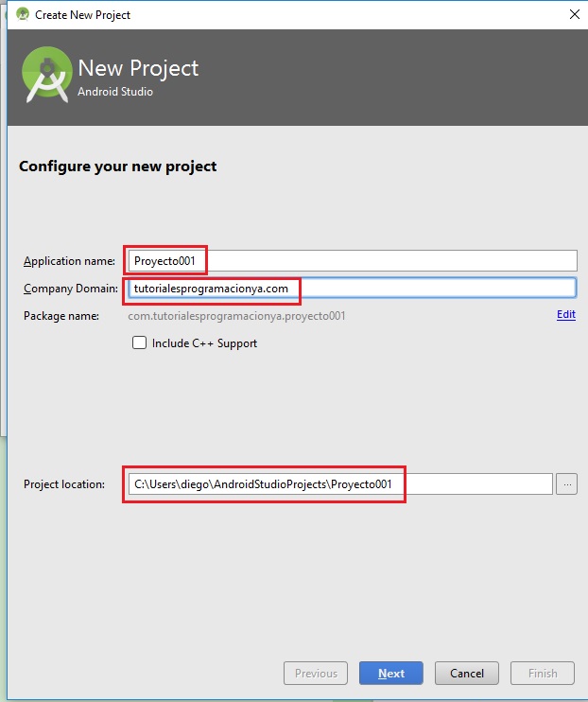This screenshot has height=702, width=588.
Task: Select the 'Company Domain:' label
Action: (71, 289)
